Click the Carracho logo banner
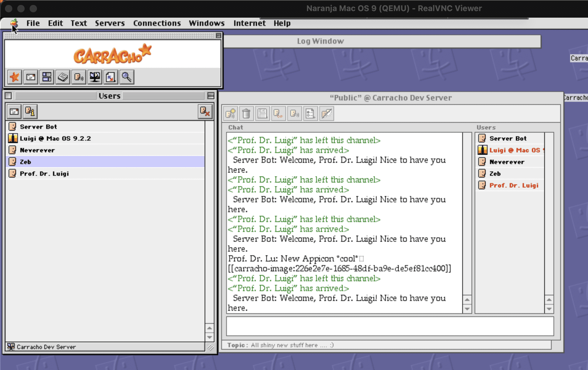 (113, 54)
